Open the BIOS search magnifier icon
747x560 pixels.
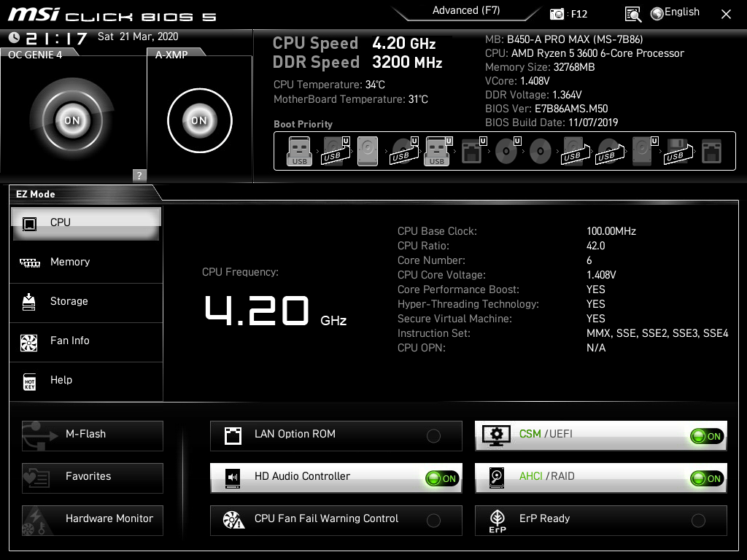pos(632,15)
